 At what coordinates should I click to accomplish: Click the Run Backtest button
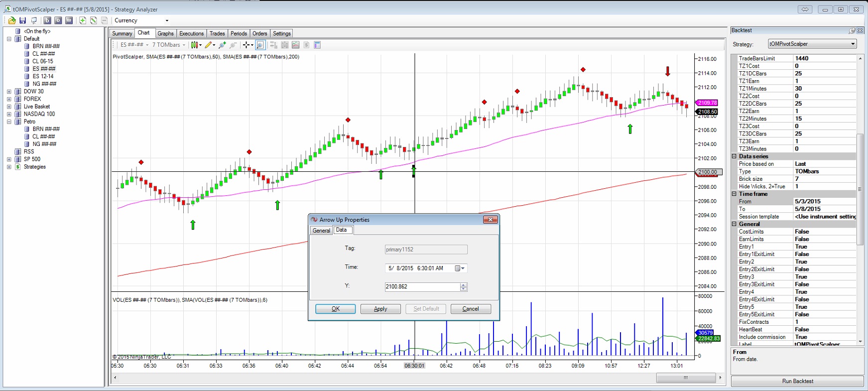click(x=797, y=381)
